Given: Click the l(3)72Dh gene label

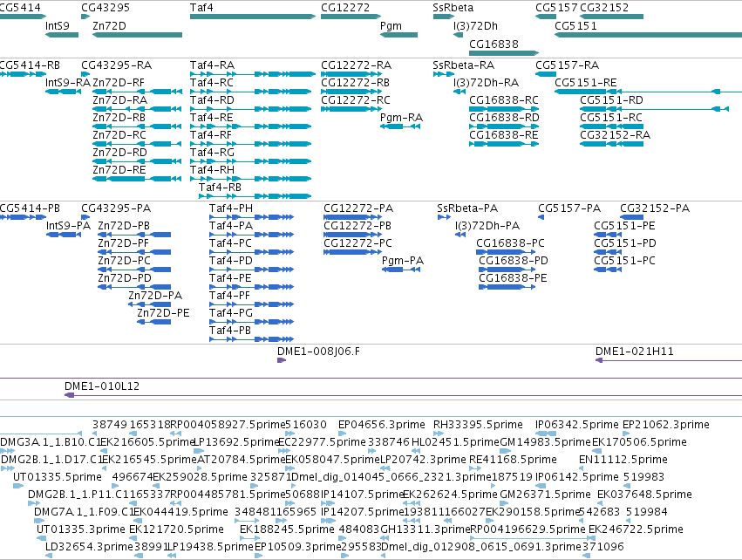Looking at the screenshot, I should 475,26.
